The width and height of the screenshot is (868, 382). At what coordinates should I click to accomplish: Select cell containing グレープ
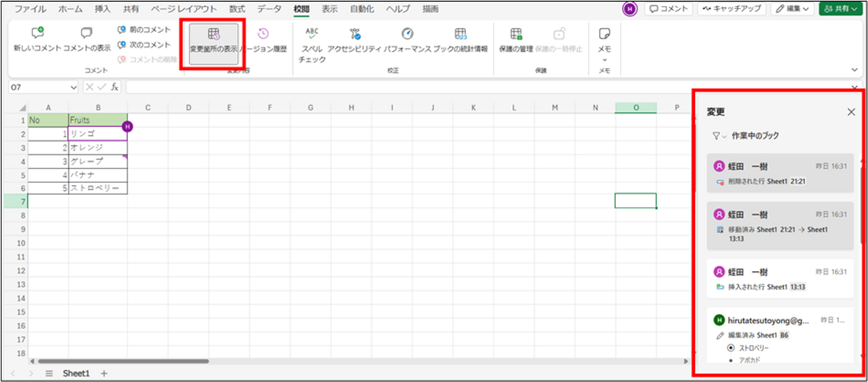click(x=98, y=161)
